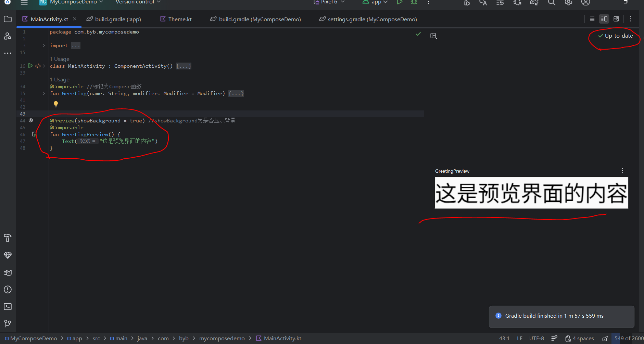Screen dimensions: 644x344
Task: Toggle file read-only lock in status bar
Action: (605, 339)
